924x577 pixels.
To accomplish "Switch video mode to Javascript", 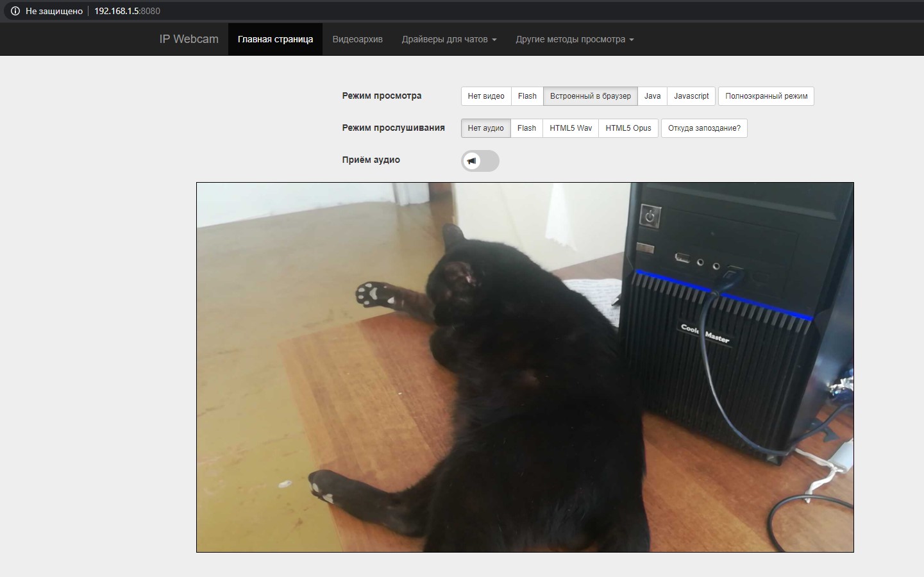I will (x=691, y=96).
